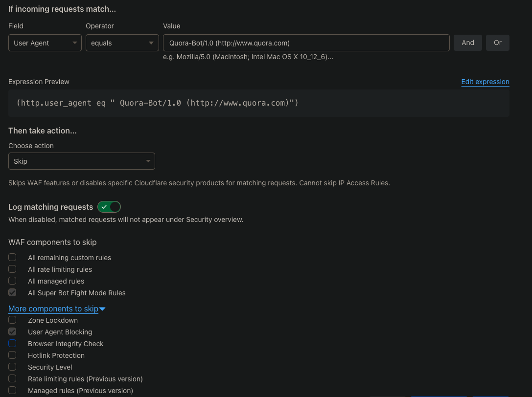Open the Field dropdown showing User Agent
This screenshot has height=397, width=532.
click(45, 43)
